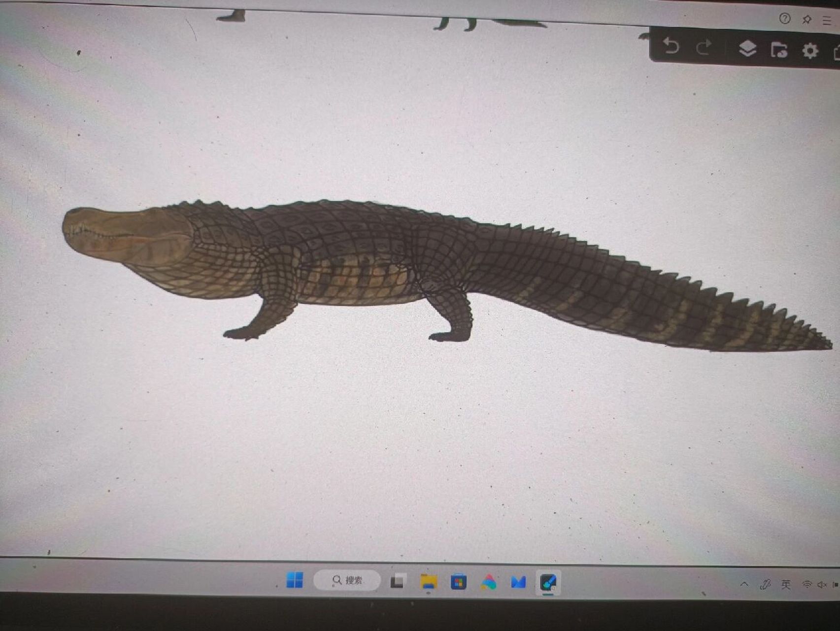This screenshot has width=840, height=631.
Task: Switch the 英 input language indicator
Action: tap(785, 585)
